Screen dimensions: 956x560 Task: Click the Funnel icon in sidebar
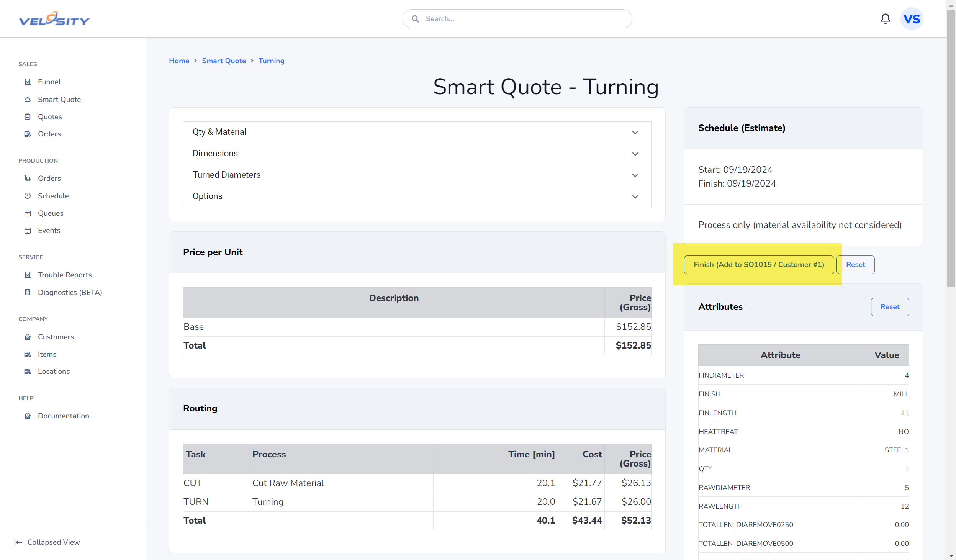[x=27, y=81]
